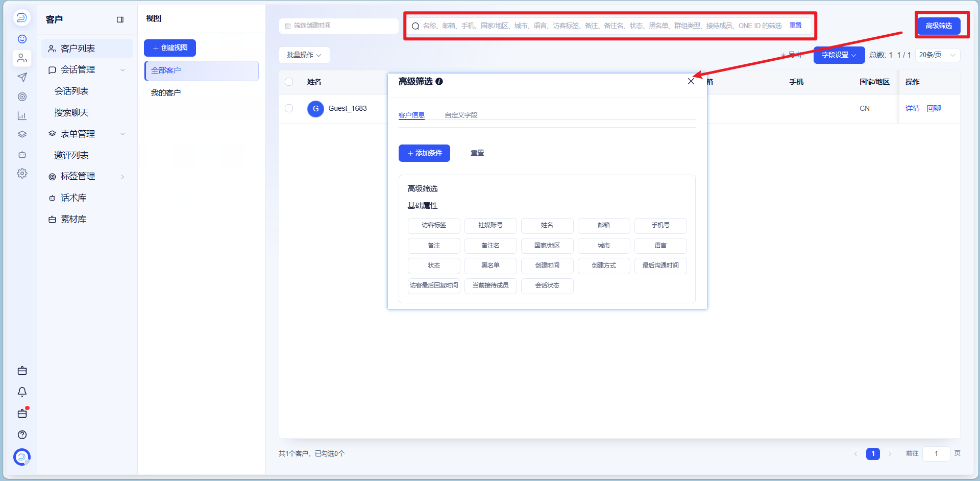The image size is (980, 481).
Task: Go to 搜索聊天 menu item
Action: coord(71,112)
